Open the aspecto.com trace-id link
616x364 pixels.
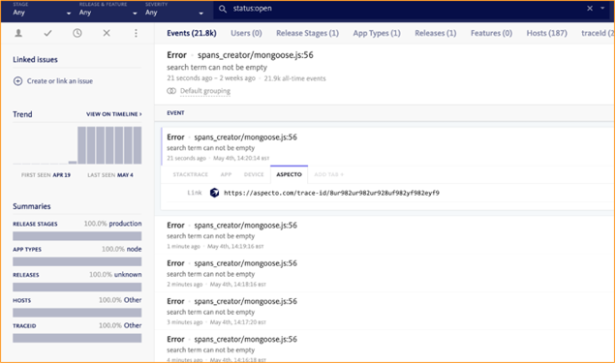331,193
